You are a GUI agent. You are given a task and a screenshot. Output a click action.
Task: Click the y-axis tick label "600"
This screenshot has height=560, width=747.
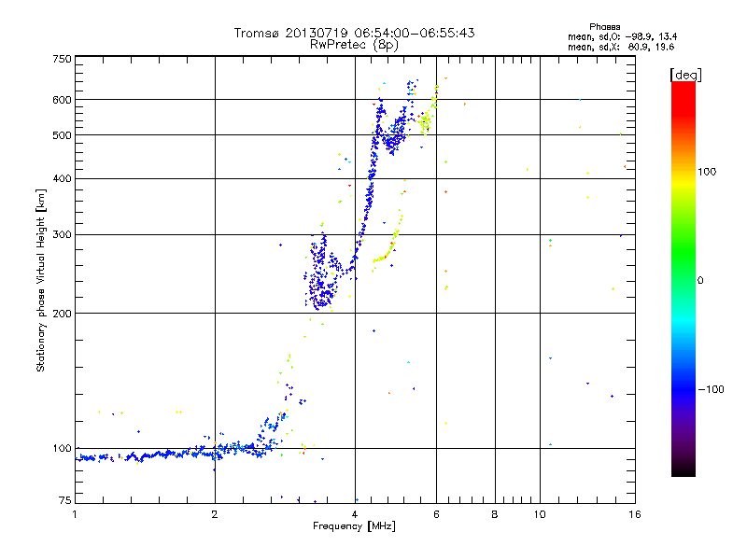pos(62,100)
